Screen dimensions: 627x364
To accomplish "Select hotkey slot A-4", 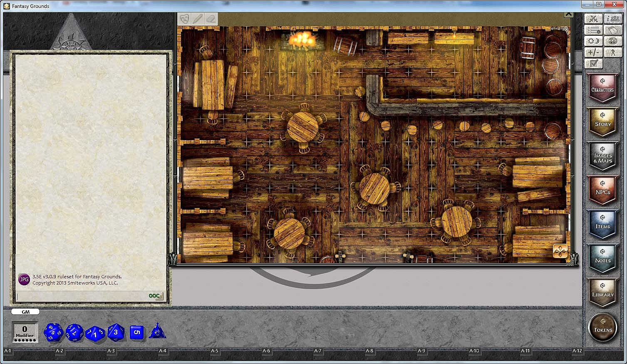I will click(x=163, y=351).
